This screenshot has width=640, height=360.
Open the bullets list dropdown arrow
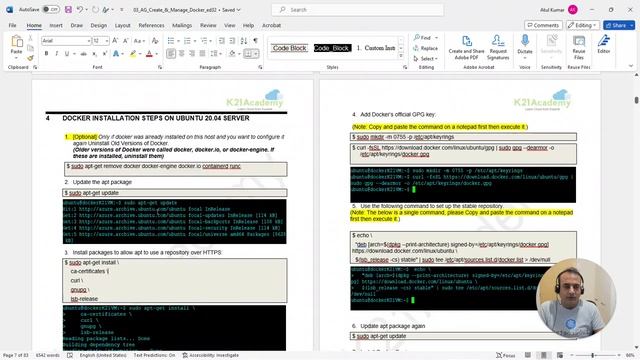[178, 41]
